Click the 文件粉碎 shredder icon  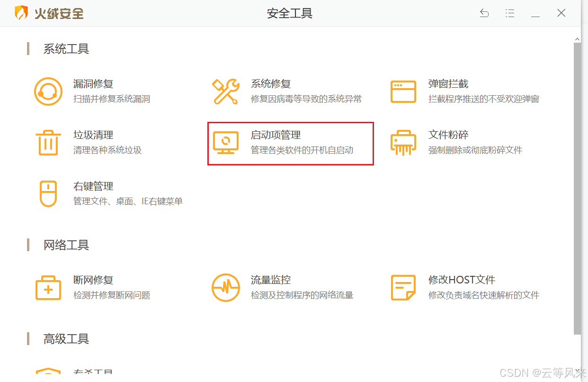tap(403, 143)
